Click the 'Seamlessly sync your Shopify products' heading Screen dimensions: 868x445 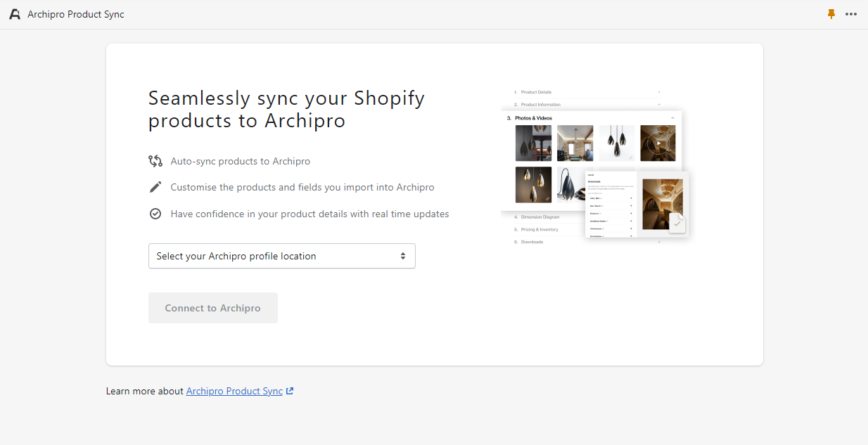tap(287, 109)
